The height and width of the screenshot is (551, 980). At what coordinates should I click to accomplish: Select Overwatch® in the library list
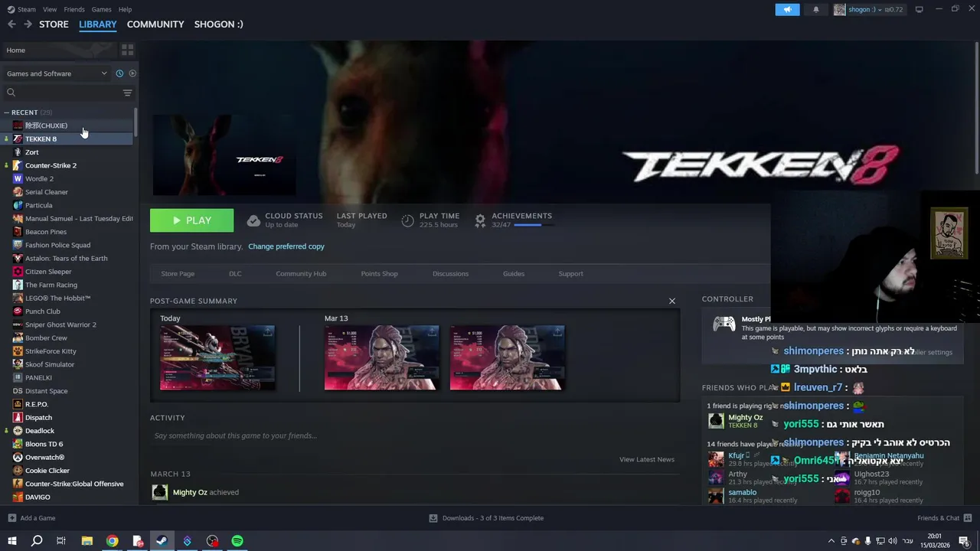point(67,457)
